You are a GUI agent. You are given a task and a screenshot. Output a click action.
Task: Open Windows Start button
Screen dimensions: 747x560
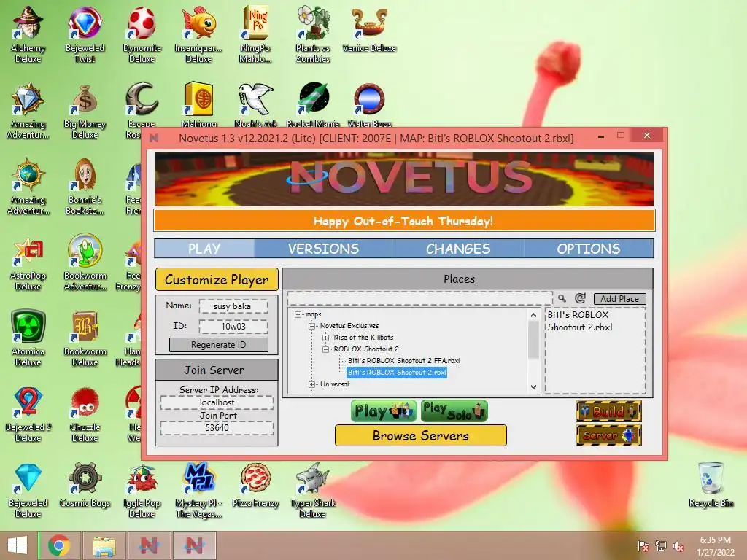18,545
